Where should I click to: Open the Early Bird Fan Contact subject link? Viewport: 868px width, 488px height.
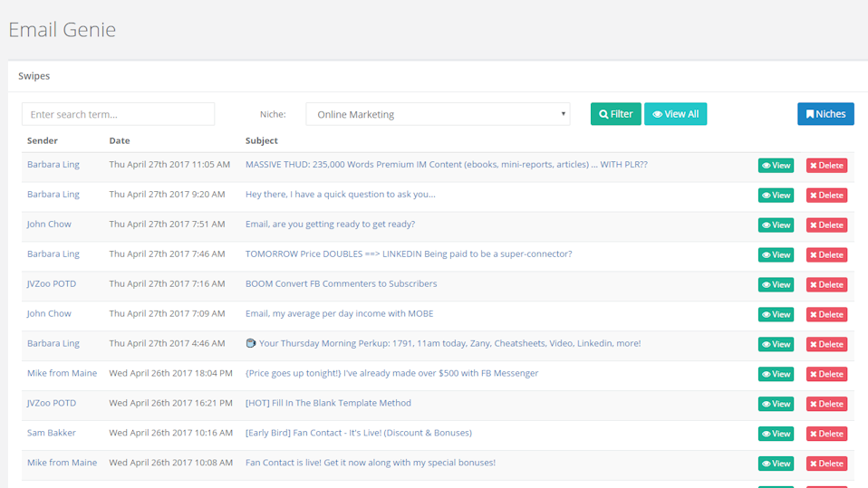pyautogui.click(x=358, y=433)
